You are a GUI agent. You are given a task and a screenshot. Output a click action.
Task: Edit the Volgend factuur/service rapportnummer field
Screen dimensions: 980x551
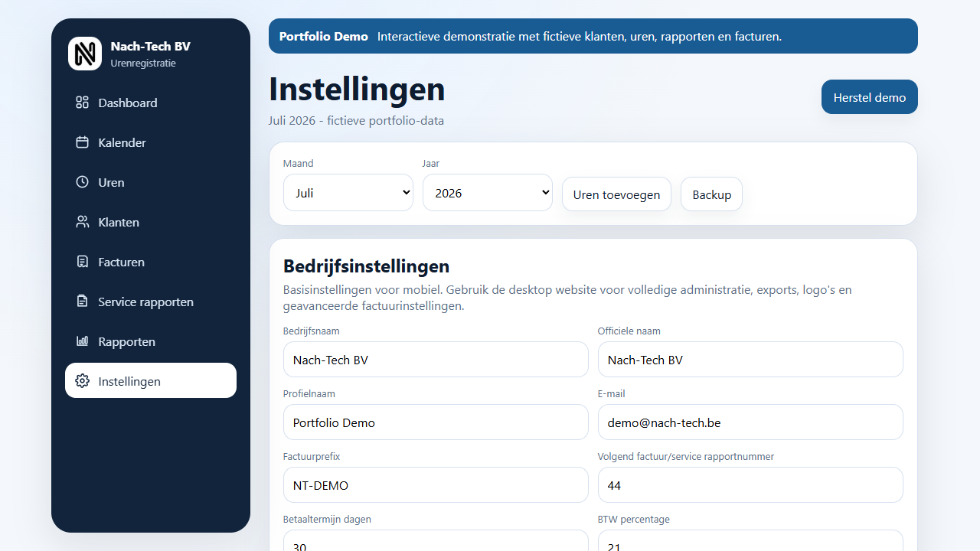750,485
